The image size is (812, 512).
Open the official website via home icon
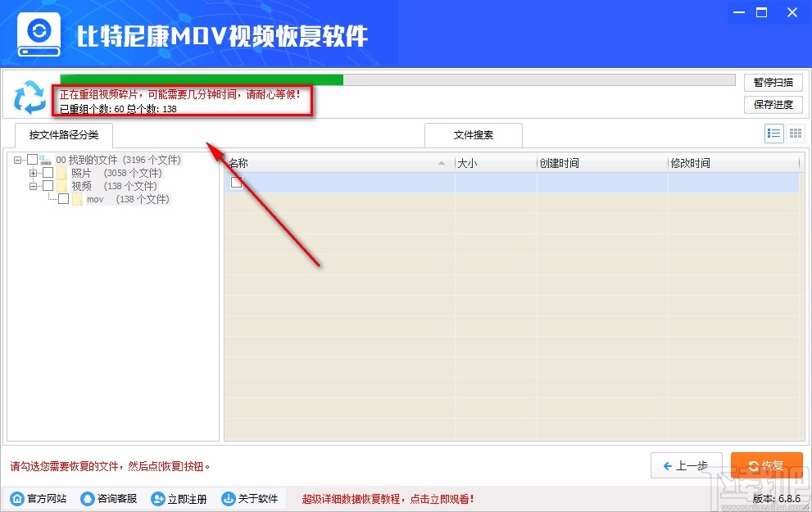tap(18, 498)
